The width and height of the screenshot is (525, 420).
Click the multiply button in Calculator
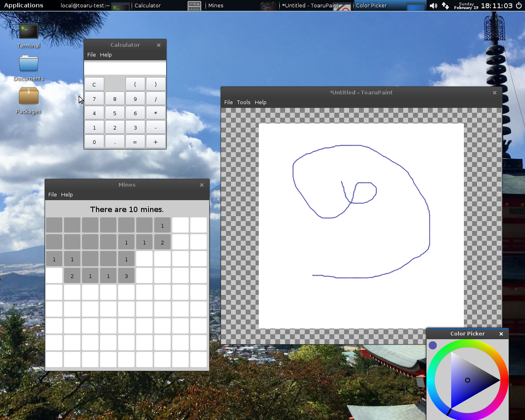(x=155, y=113)
